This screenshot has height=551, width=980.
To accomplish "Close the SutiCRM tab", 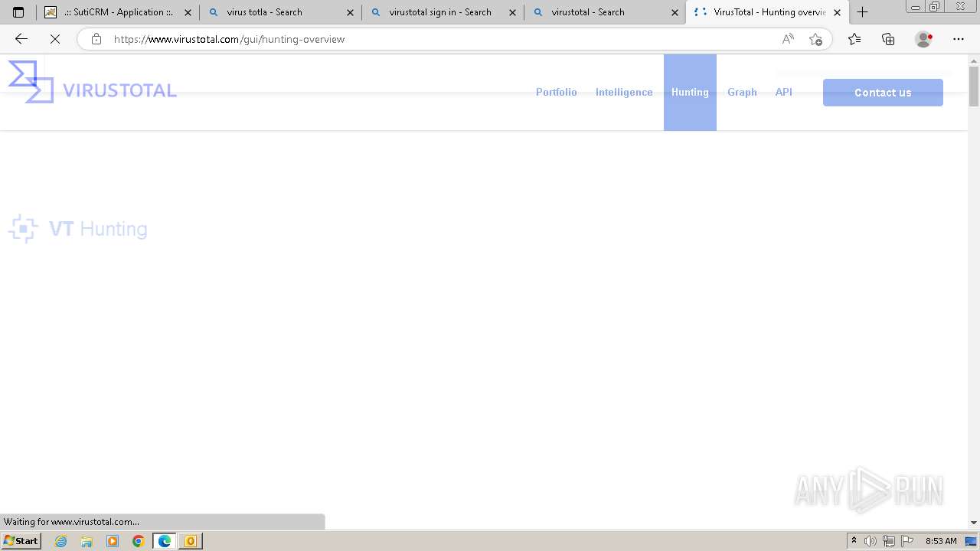I will (x=188, y=12).
